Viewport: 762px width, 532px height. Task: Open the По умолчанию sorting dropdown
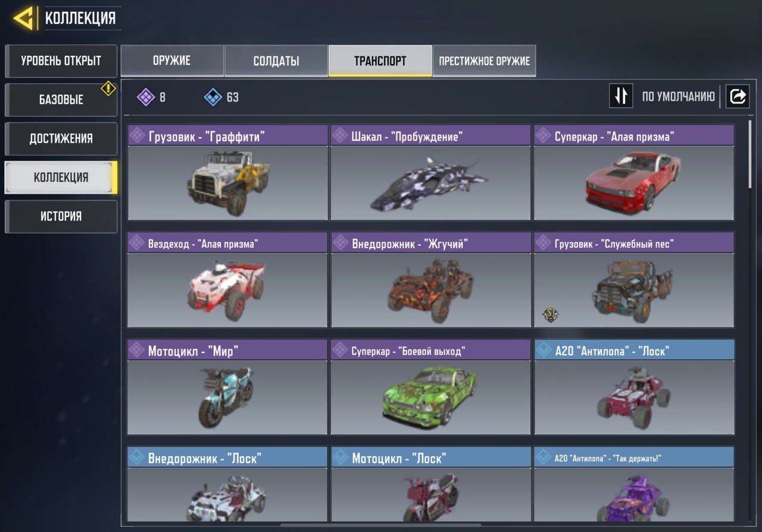click(x=678, y=96)
